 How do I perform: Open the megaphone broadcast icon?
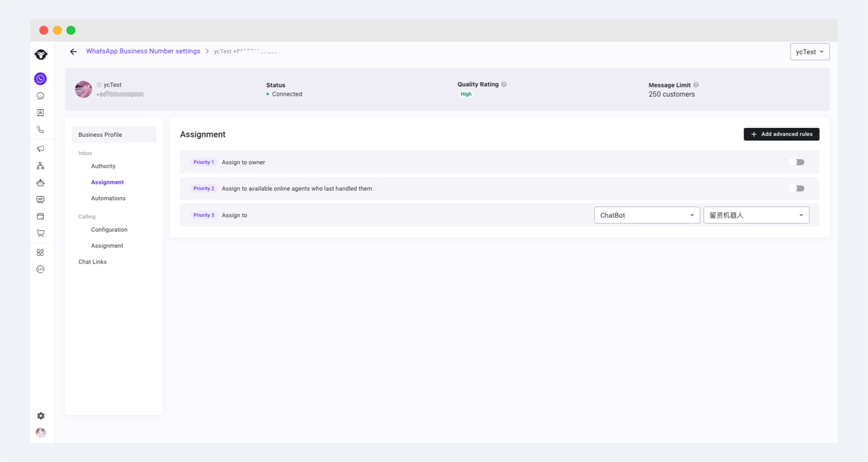tap(40, 149)
